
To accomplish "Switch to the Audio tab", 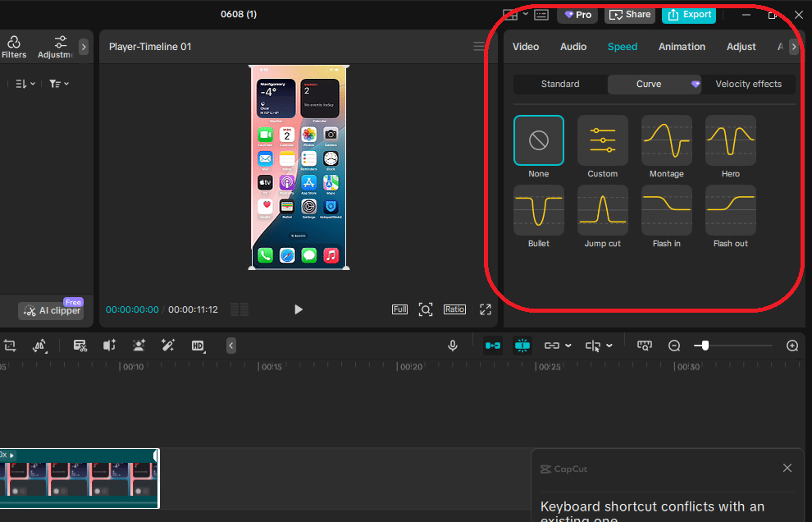I will [573, 47].
